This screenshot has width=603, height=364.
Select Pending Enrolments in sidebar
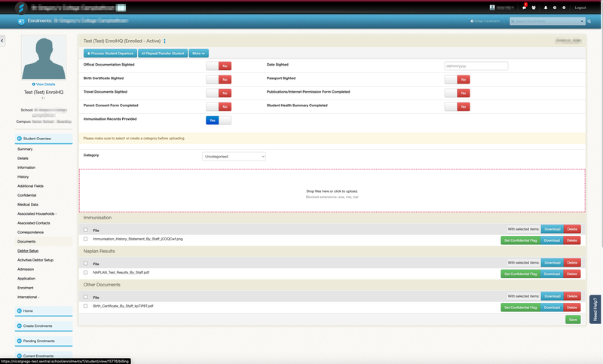35,341
